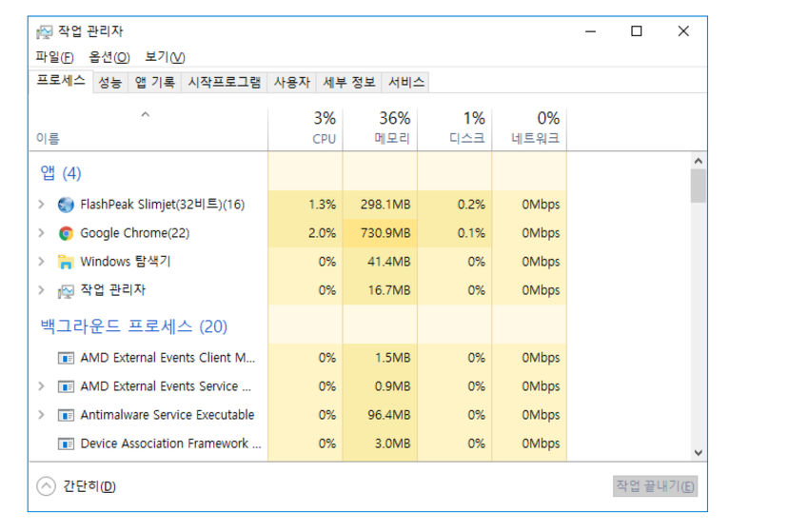Switch to the 성능 tab
The height and width of the screenshot is (532, 809).
click(109, 83)
